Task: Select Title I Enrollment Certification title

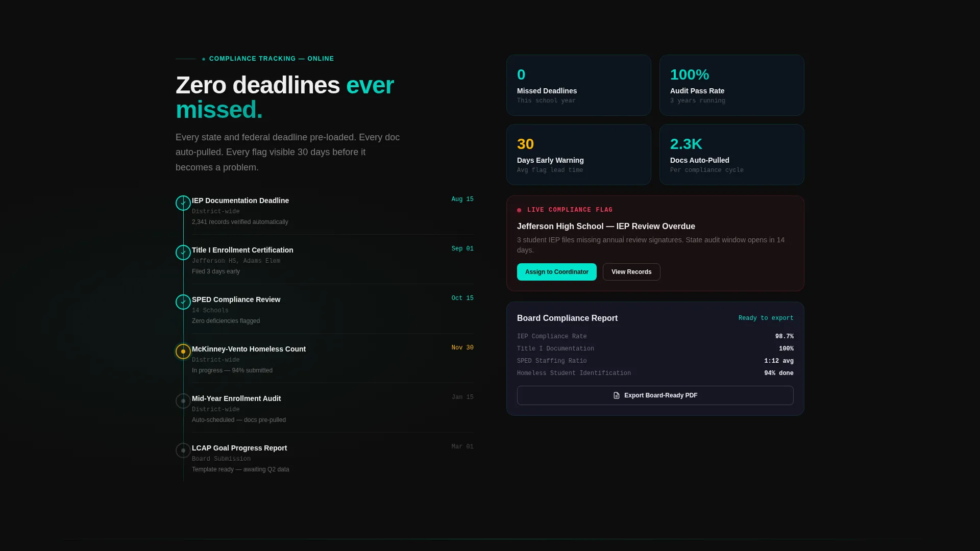Action: (x=242, y=250)
